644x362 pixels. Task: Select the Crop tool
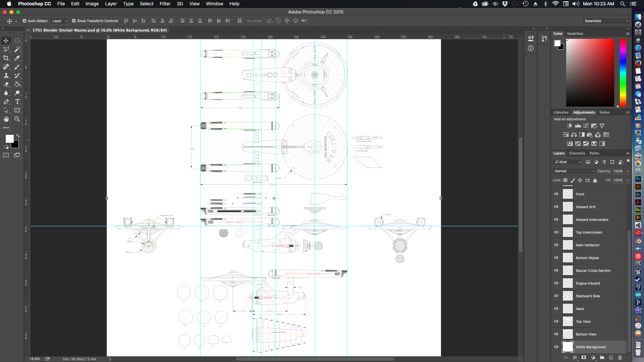tap(6, 58)
